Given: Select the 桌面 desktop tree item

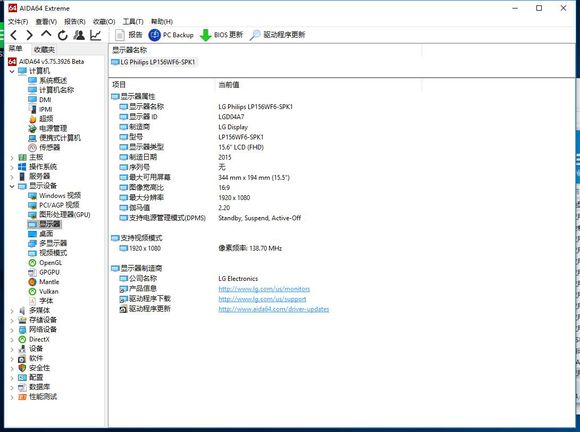Looking at the screenshot, I should pyautogui.click(x=41, y=234).
